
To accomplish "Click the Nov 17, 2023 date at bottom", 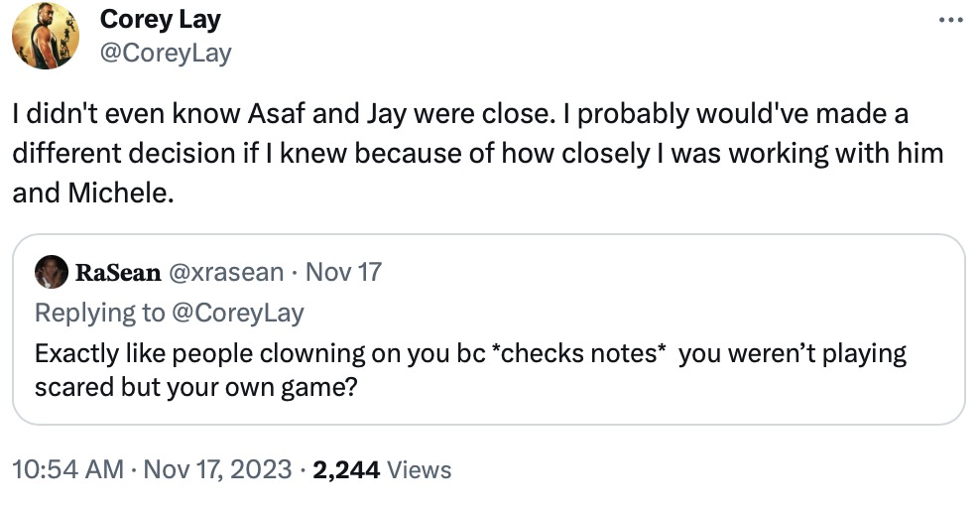I will pyautogui.click(x=218, y=469).
